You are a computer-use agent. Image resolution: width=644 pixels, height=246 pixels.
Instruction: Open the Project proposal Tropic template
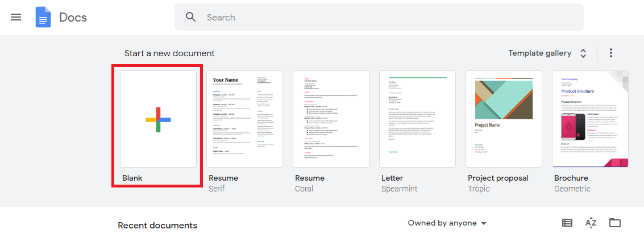[504, 119]
